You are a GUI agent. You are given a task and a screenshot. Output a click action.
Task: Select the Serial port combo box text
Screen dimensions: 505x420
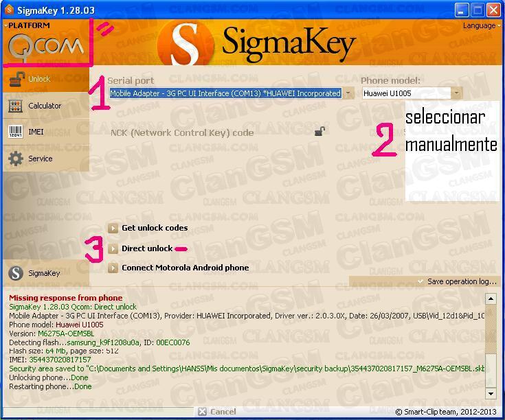click(x=225, y=93)
